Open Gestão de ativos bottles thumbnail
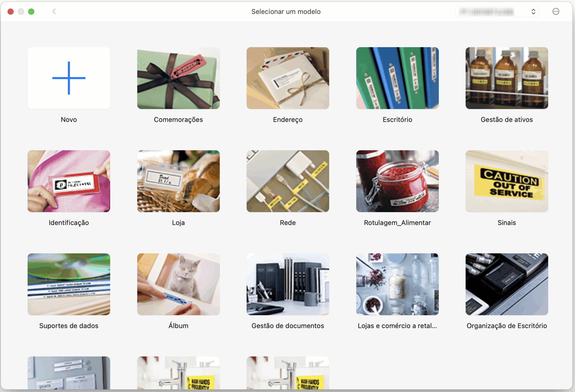This screenshot has width=575, height=392. coord(507,78)
